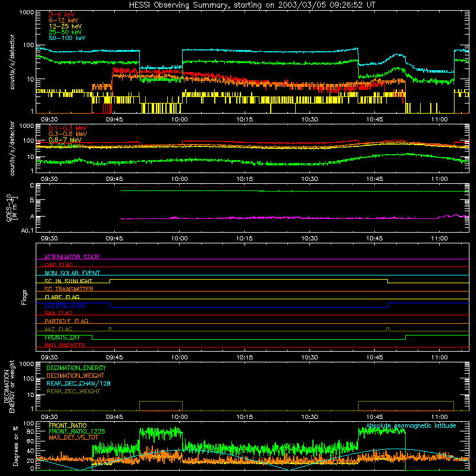This screenshot has height=476, width=476.
Task: Click the FRONTS_OFF falling step near 09:40
Action: pyautogui.click(x=92, y=337)
